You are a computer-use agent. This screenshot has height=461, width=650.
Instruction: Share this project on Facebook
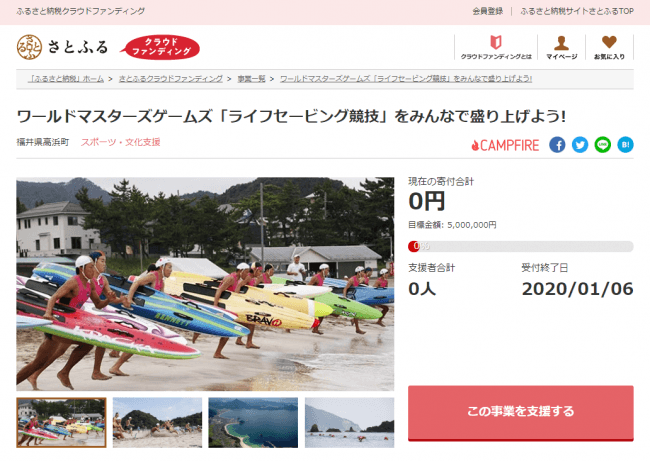(x=557, y=145)
